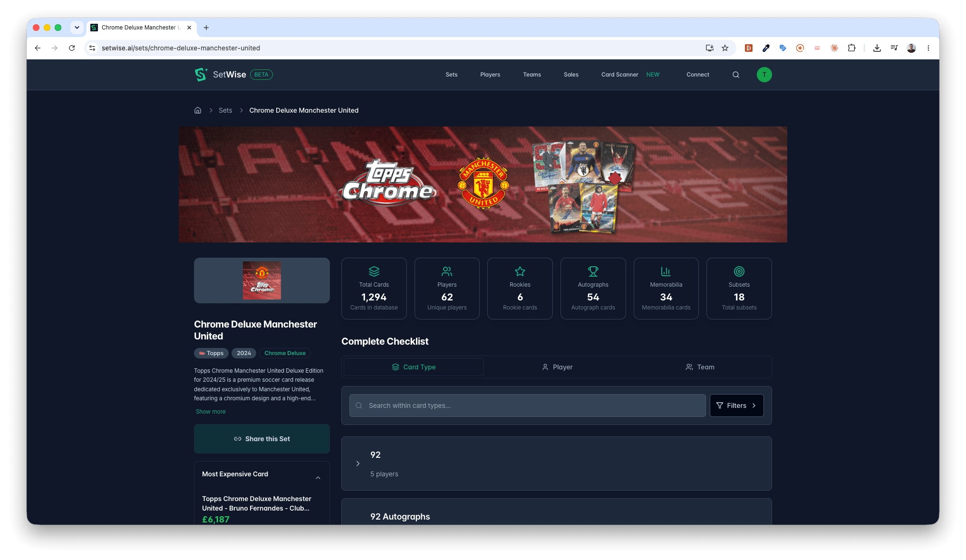Click the Players people icon
Image resolution: width=966 pixels, height=560 pixels.
click(447, 271)
